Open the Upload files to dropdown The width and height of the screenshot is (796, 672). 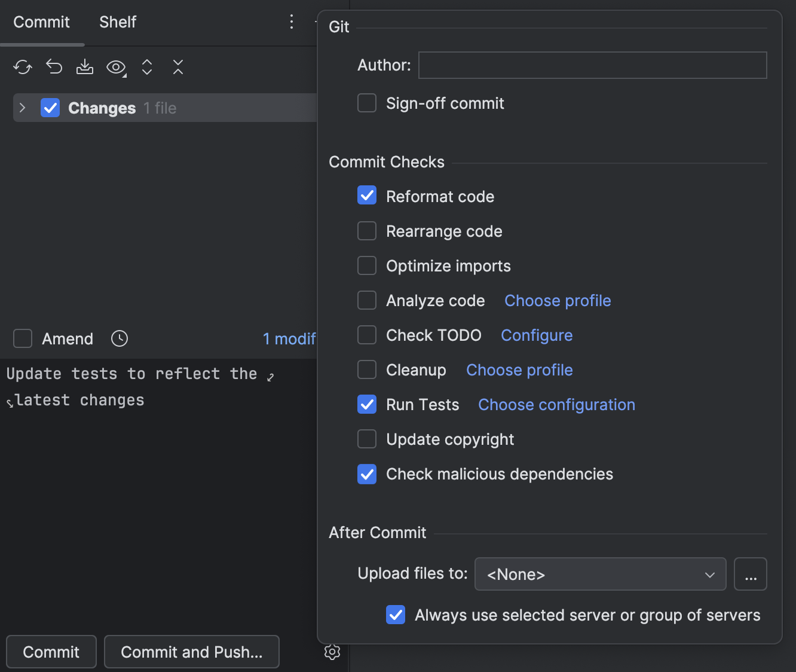pos(600,574)
